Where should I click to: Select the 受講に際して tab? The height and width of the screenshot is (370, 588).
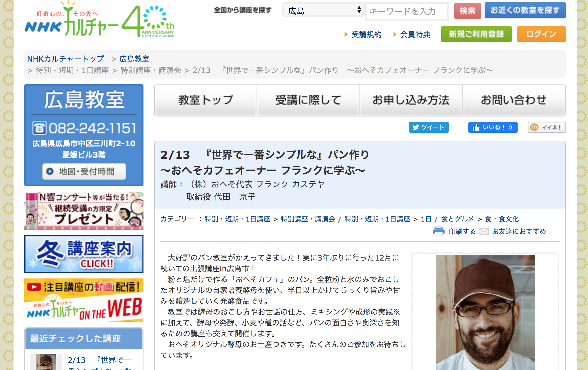coord(308,100)
